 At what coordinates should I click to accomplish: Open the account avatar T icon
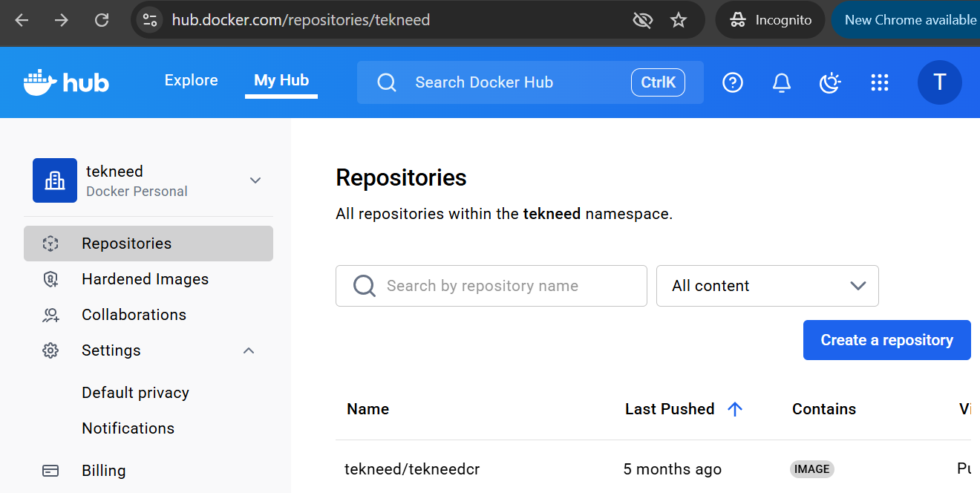[x=940, y=82]
